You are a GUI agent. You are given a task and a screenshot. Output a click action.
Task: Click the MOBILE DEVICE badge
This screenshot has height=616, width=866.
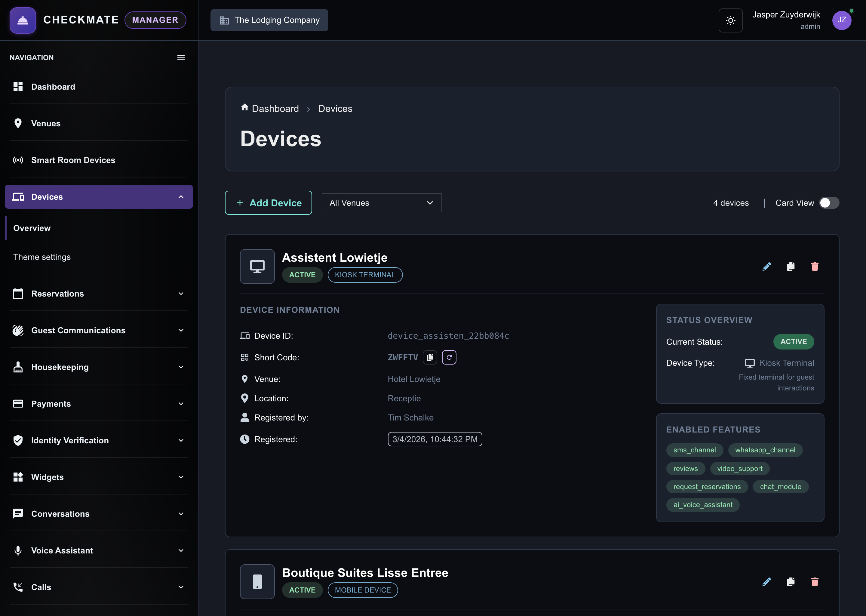pyautogui.click(x=362, y=590)
